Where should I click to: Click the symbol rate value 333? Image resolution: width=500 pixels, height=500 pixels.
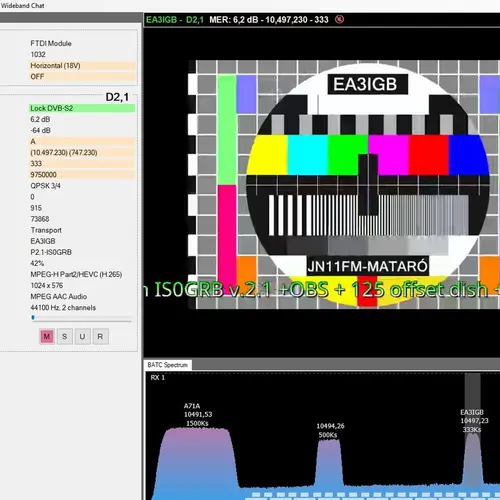[x=82, y=163]
